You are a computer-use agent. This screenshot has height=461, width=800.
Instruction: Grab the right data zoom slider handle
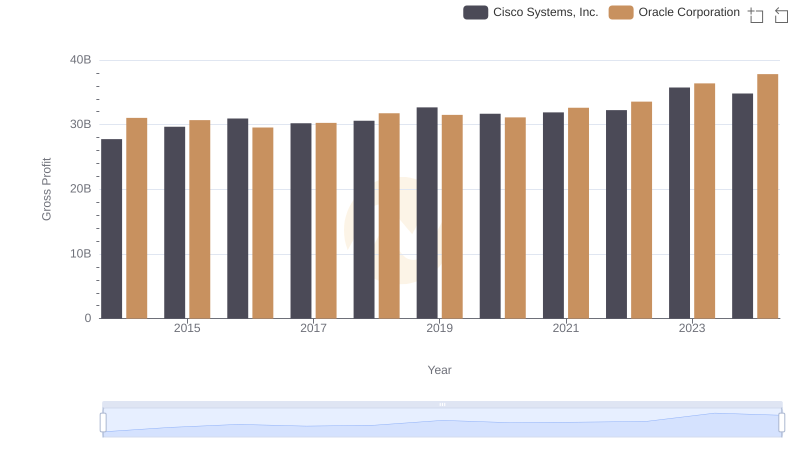(781, 423)
